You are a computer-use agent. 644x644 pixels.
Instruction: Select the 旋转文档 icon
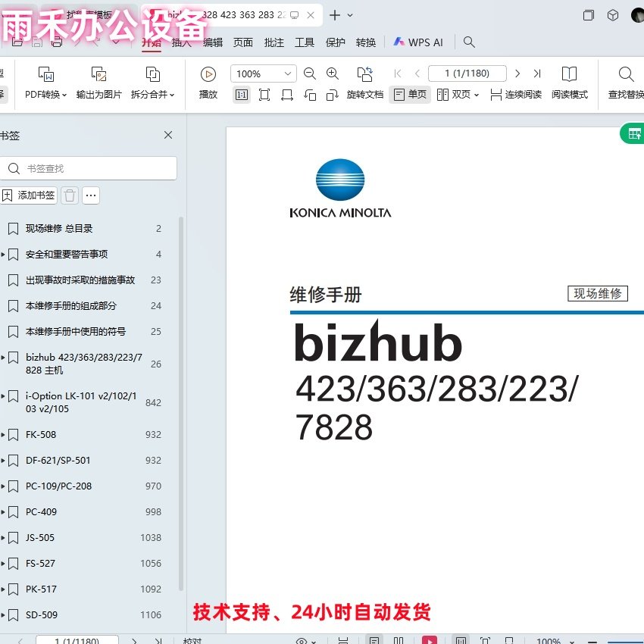pyautogui.click(x=364, y=83)
